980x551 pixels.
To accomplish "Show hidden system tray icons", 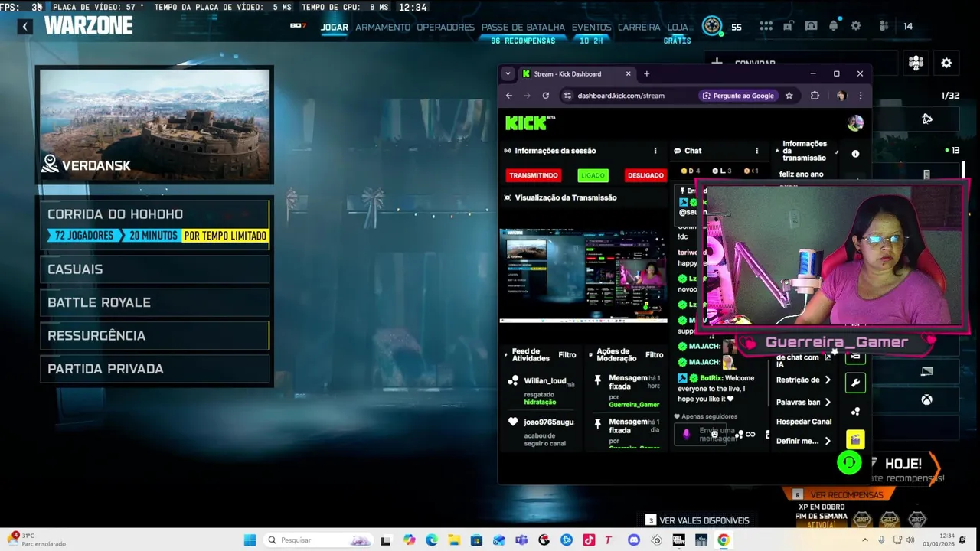I will tap(865, 540).
